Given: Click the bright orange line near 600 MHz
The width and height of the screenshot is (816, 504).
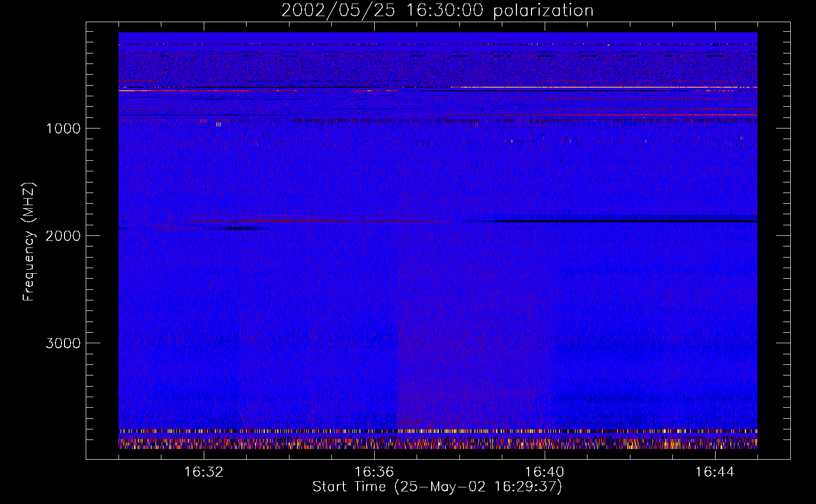Looking at the screenshot, I should click(605, 88).
